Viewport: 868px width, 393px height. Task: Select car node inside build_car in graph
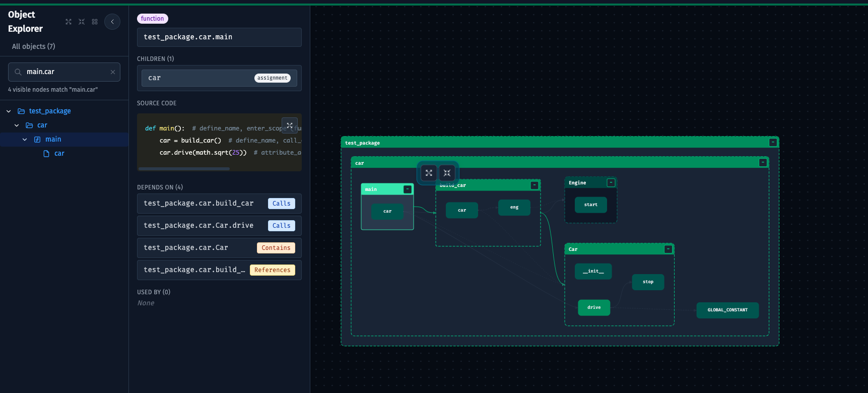[462, 210]
